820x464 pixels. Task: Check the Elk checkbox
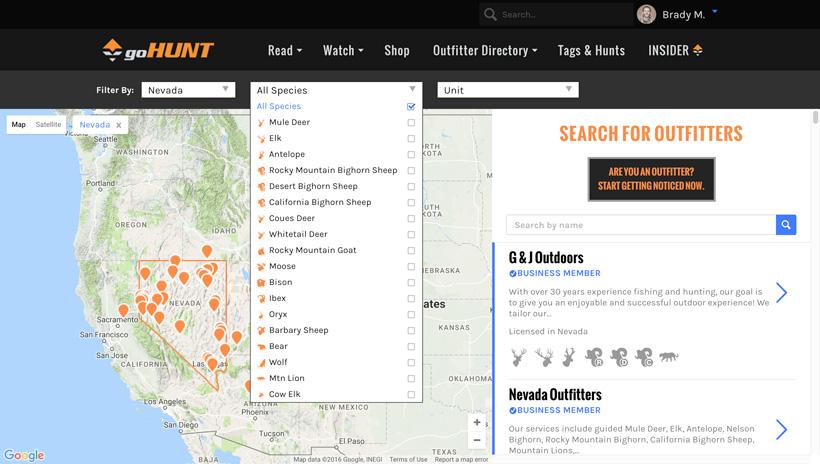pos(411,139)
